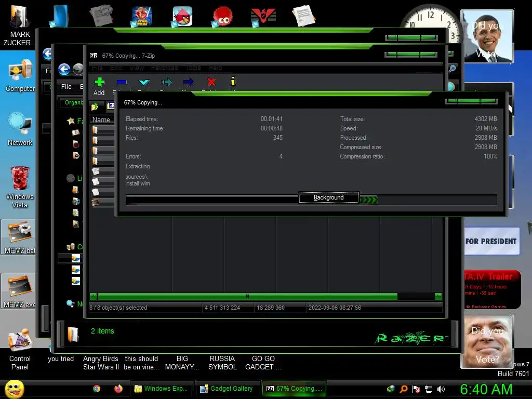
Task: Select Libraries node in Explorer navigation tree
Action: click(x=71, y=178)
